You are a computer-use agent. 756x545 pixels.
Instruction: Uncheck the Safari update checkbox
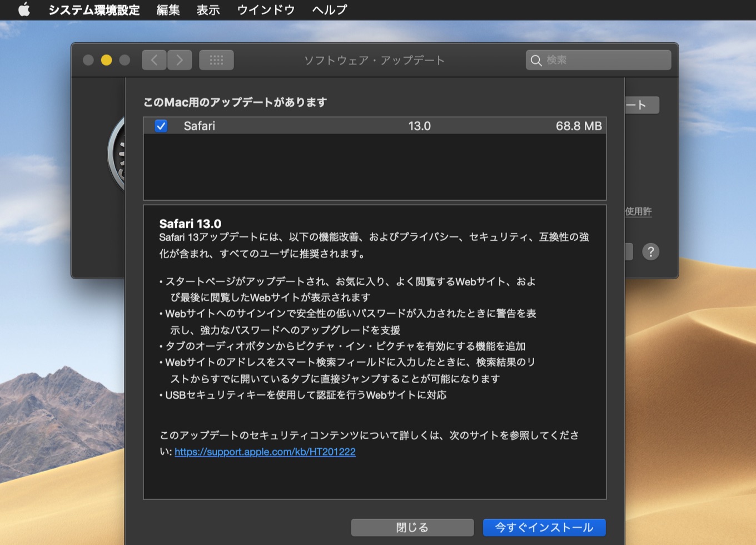click(x=161, y=126)
